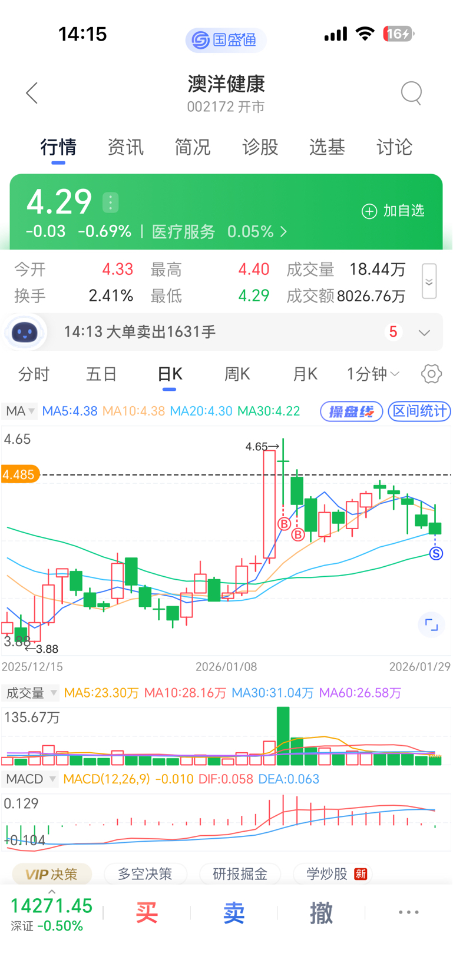Tap the back arrow icon

pos(32,93)
